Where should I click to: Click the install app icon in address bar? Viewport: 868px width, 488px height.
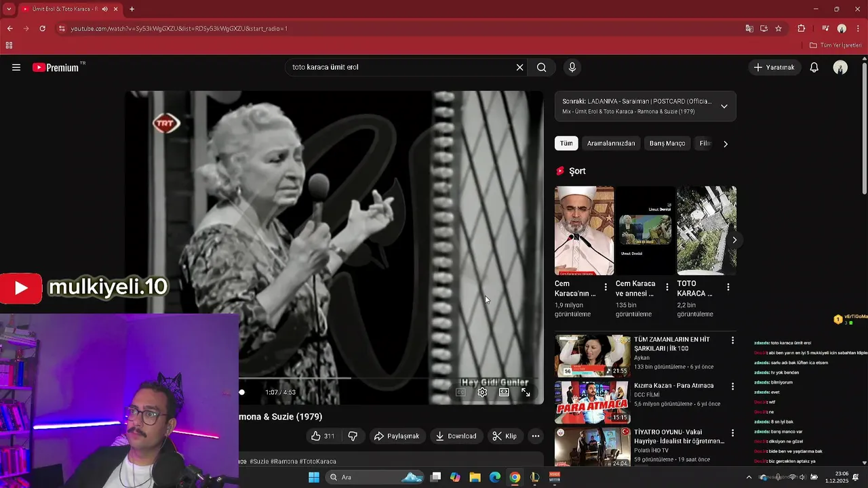tap(764, 28)
